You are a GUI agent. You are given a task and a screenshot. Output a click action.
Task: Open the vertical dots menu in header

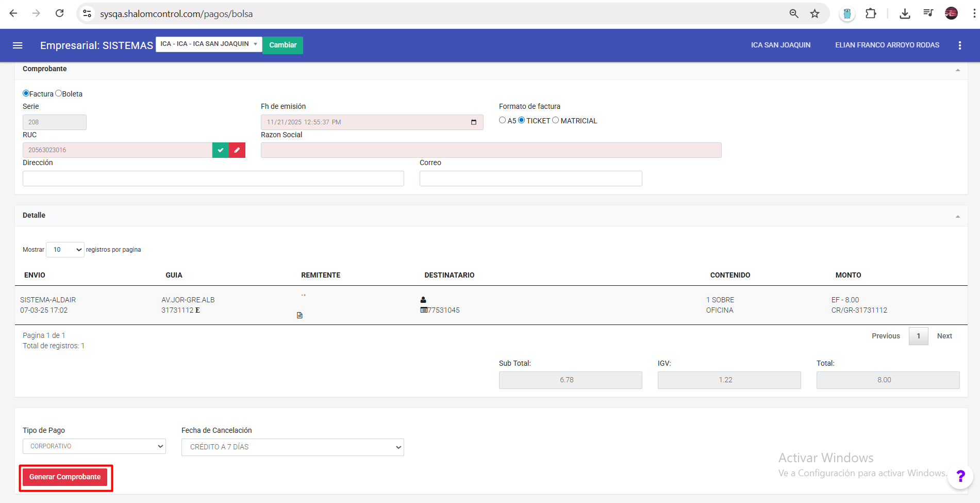[x=959, y=45]
